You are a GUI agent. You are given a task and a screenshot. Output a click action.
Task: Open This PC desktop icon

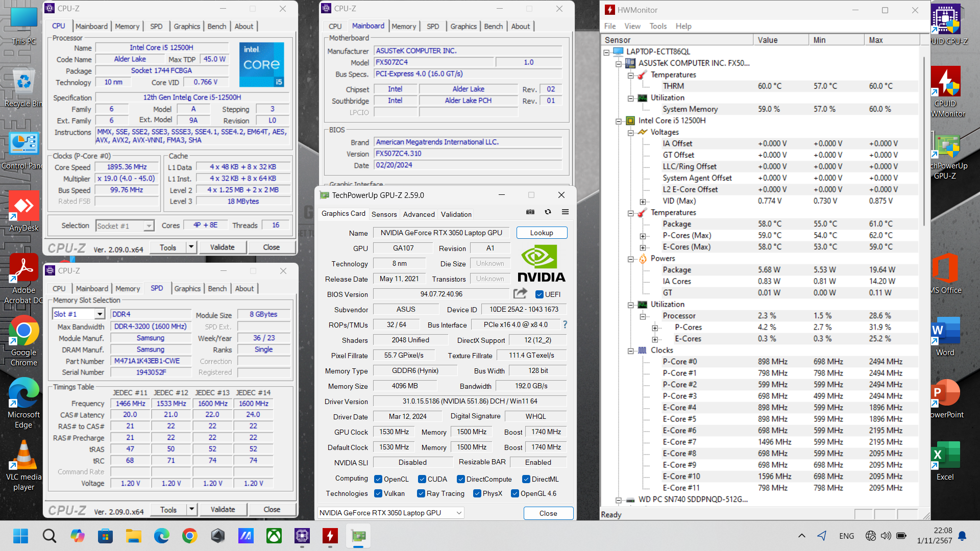23,27
